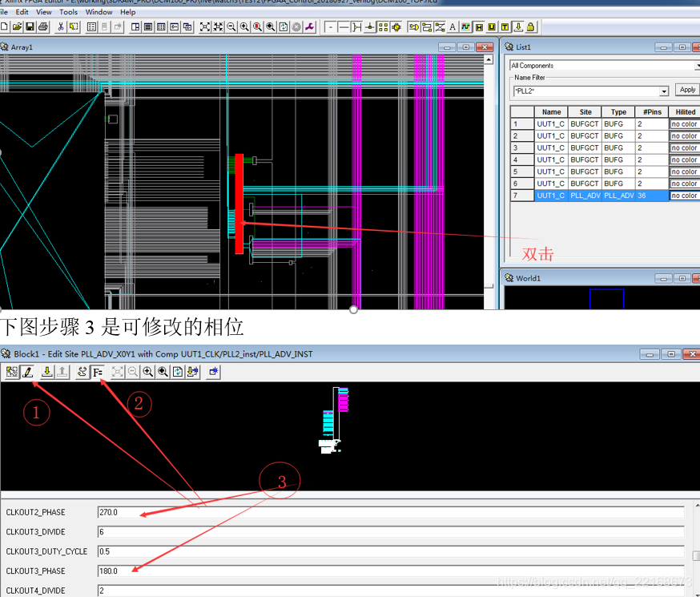Image resolution: width=700 pixels, height=597 pixels.
Task: Open the File menu
Action: point(3,12)
